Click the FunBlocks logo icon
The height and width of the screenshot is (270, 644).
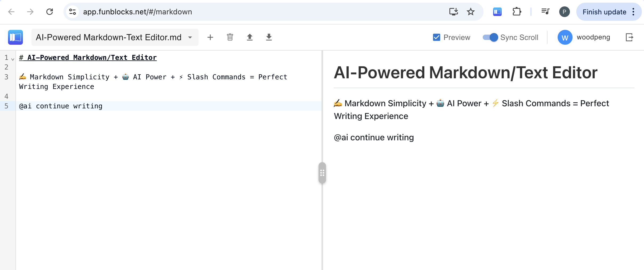click(15, 37)
